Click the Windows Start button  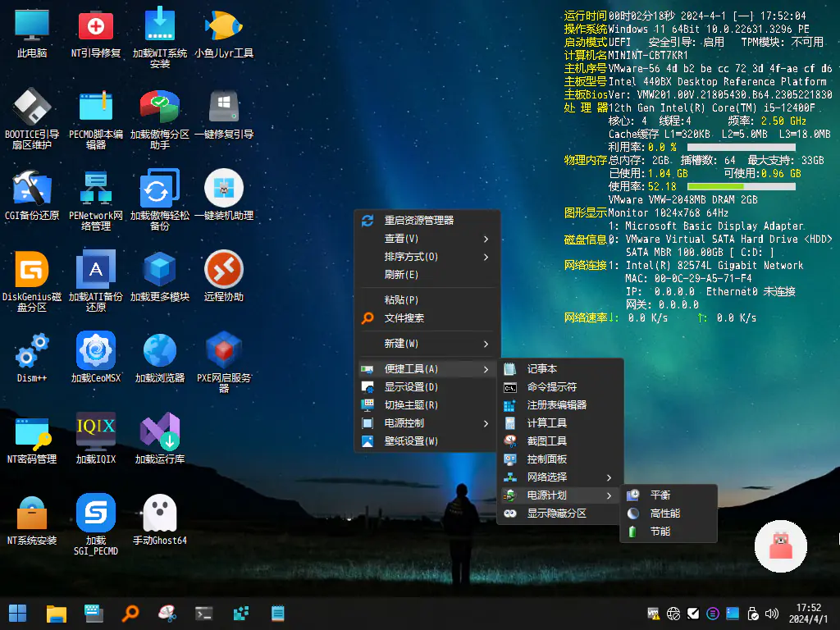pos(17,613)
